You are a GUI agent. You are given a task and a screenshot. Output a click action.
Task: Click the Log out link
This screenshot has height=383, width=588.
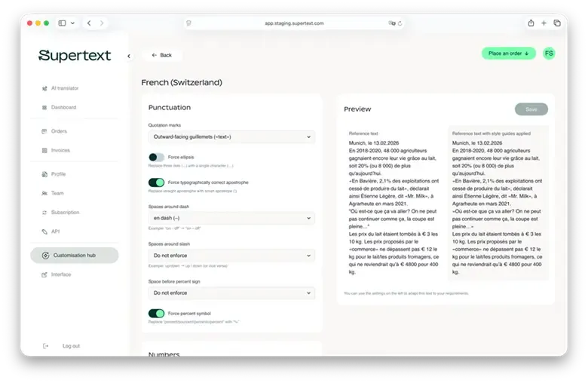click(x=72, y=346)
